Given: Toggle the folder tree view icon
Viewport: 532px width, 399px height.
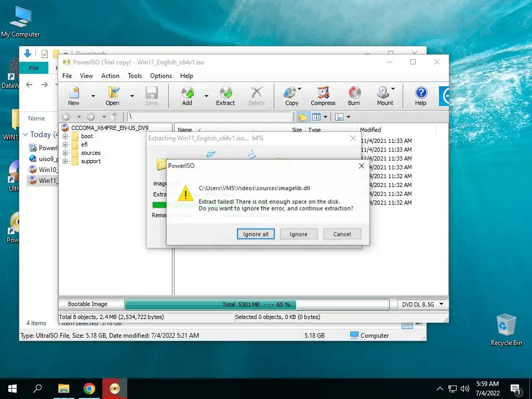Looking at the screenshot, I should 302,117.
